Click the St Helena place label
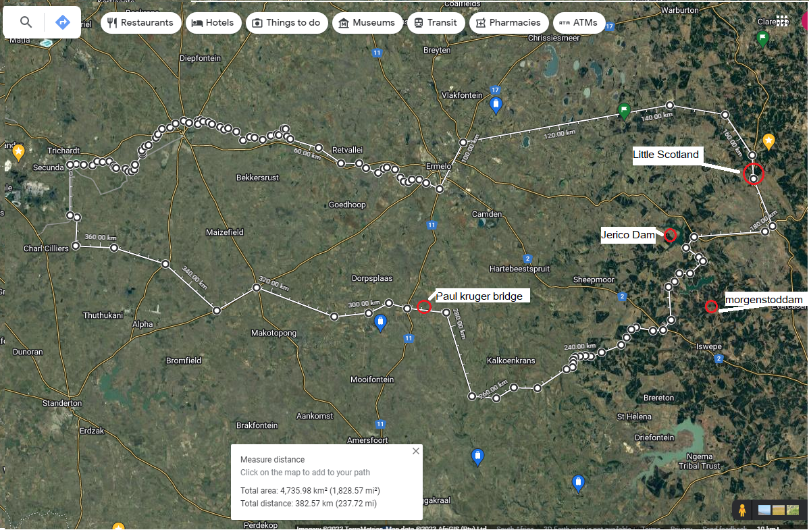Viewport: 809px width, 532px height. 634,417
